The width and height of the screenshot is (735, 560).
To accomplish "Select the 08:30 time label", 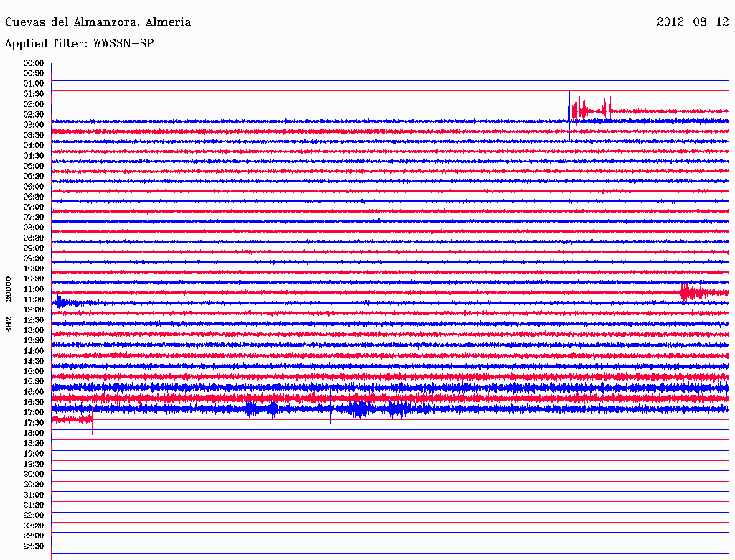I will click(34, 238).
